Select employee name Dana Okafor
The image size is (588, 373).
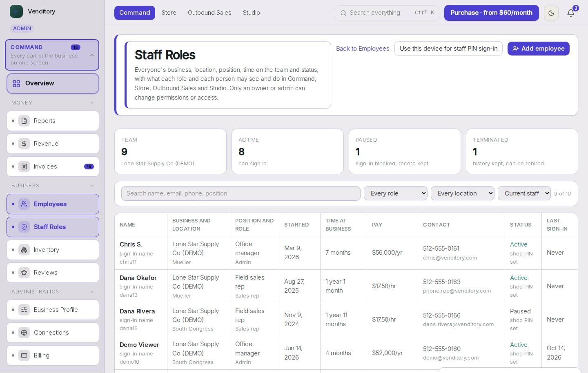(x=138, y=278)
